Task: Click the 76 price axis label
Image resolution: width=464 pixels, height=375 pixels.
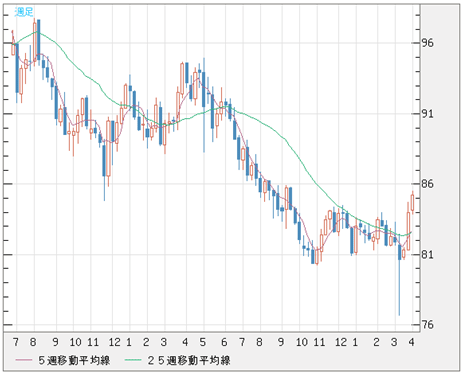Action: click(x=428, y=325)
